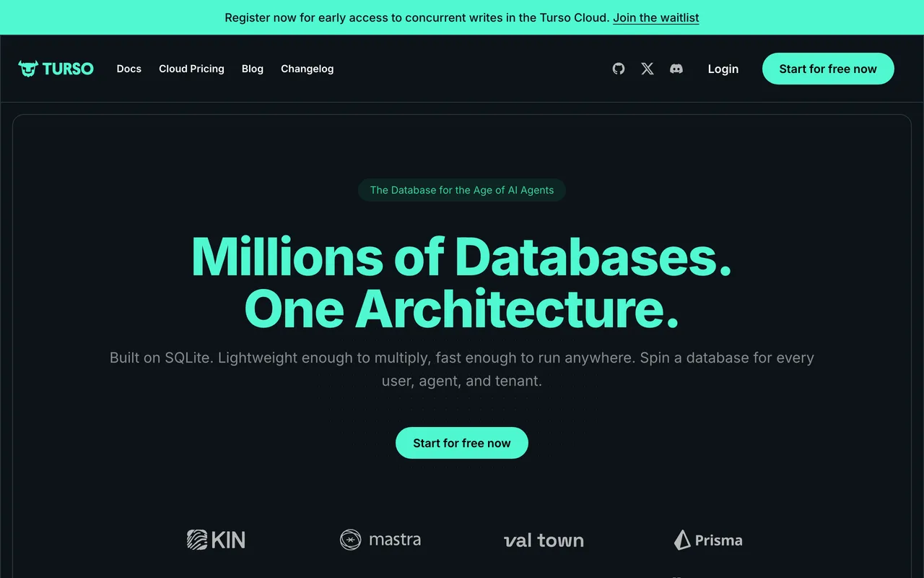Open the Turso GitHub icon link
924x578 pixels.
point(619,69)
